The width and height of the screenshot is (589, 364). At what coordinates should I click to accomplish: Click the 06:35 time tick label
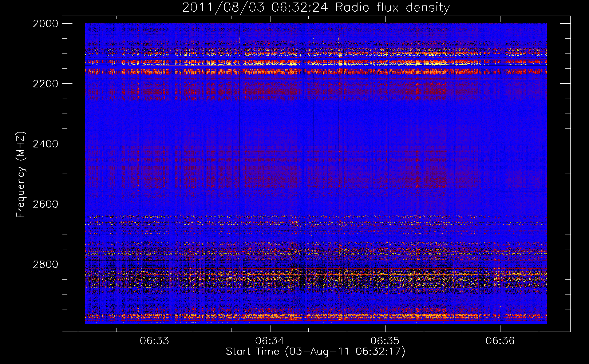385,341
